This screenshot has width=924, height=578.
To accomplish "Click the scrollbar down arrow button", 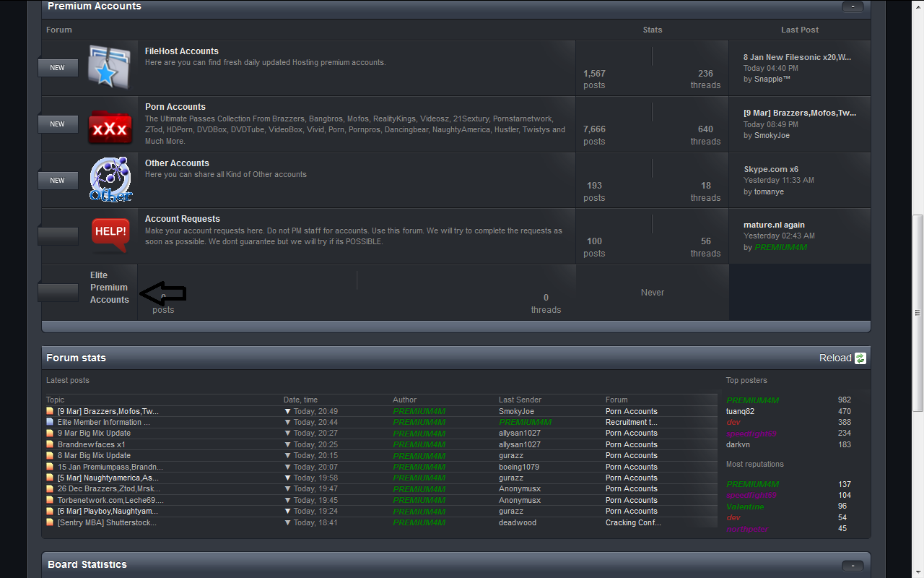I will pos(918,571).
